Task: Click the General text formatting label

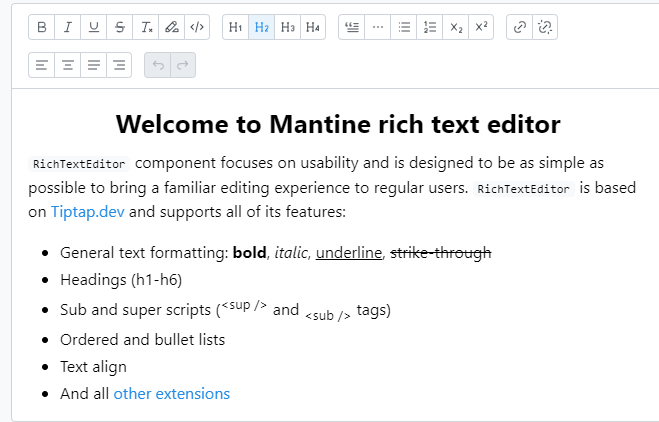Action: coord(144,253)
